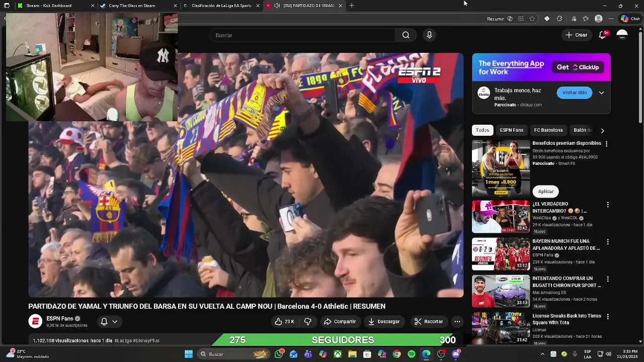Open WhatsApp from the taskbar

[279, 354]
